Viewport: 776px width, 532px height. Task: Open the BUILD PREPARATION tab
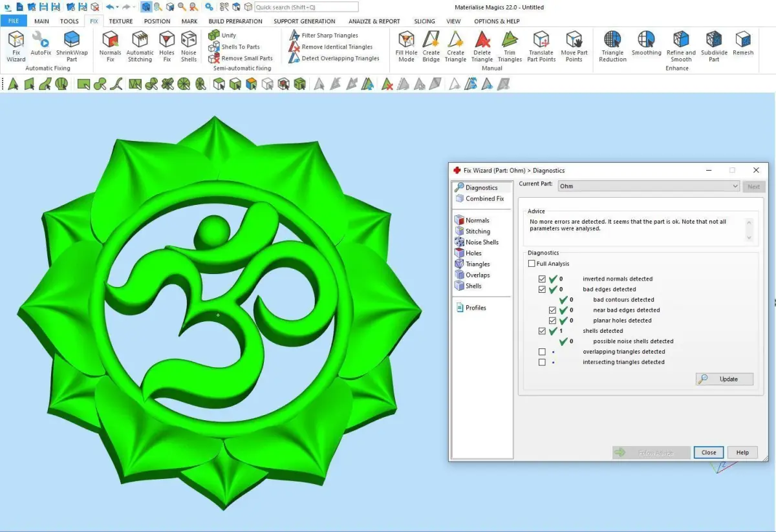235,21
